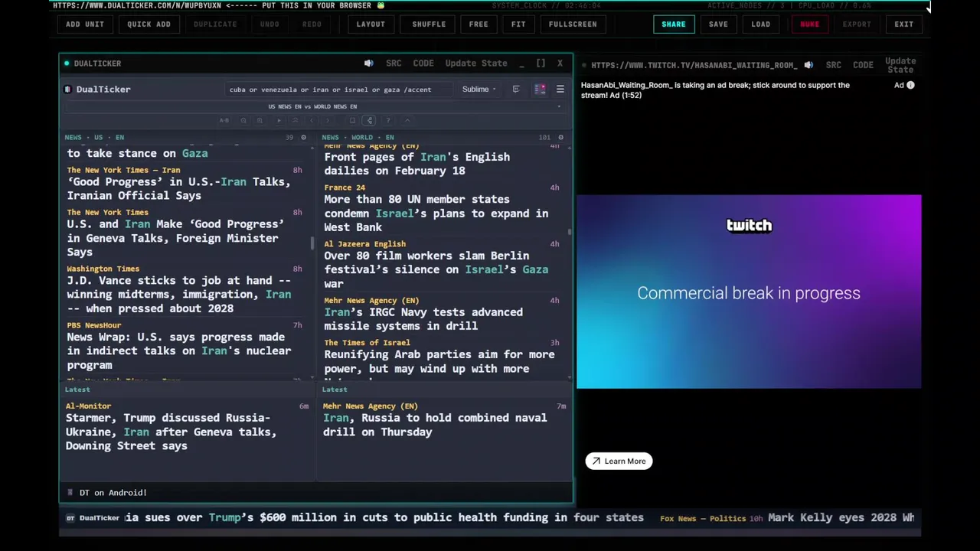Click the bookmark icon in ticker toolbar
The width and height of the screenshot is (980, 551).
[x=352, y=120]
